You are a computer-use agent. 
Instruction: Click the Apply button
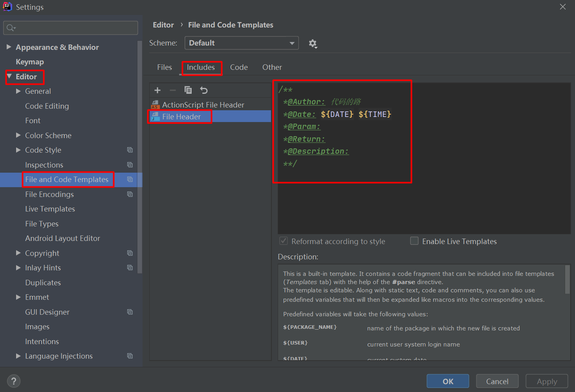[x=547, y=381]
